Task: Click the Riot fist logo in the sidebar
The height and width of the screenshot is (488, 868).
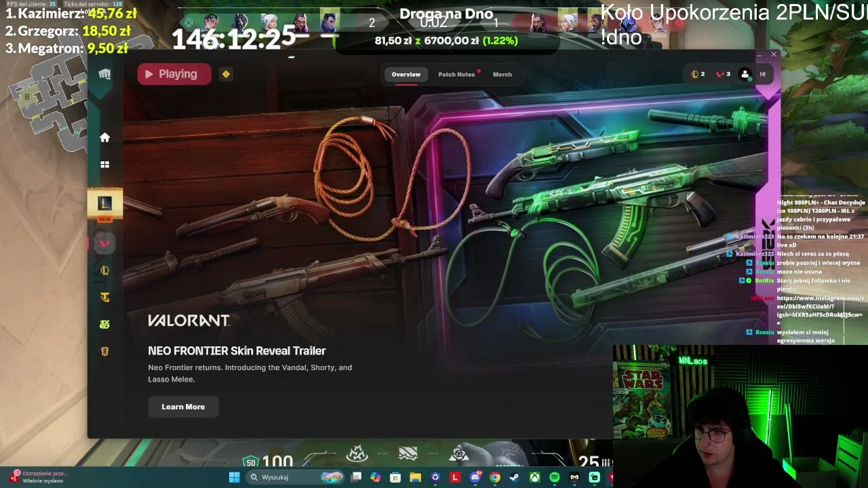Action: point(104,75)
